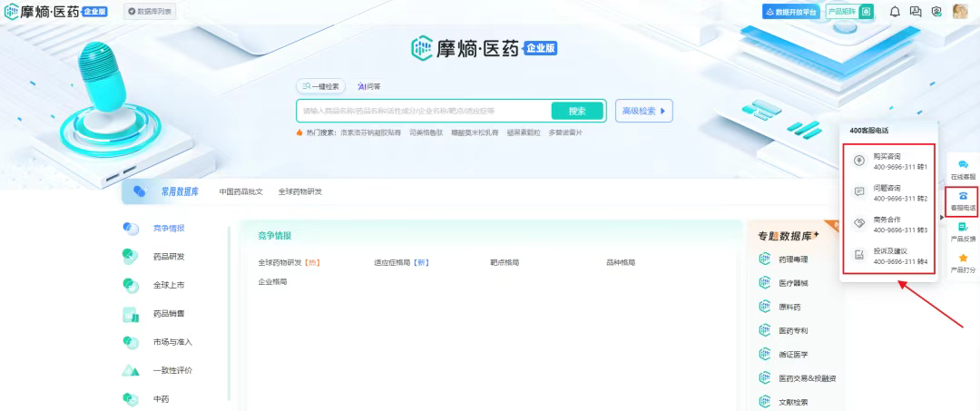The width and height of the screenshot is (980, 411).
Task: Open the message chat icon in header
Action: [916, 11]
